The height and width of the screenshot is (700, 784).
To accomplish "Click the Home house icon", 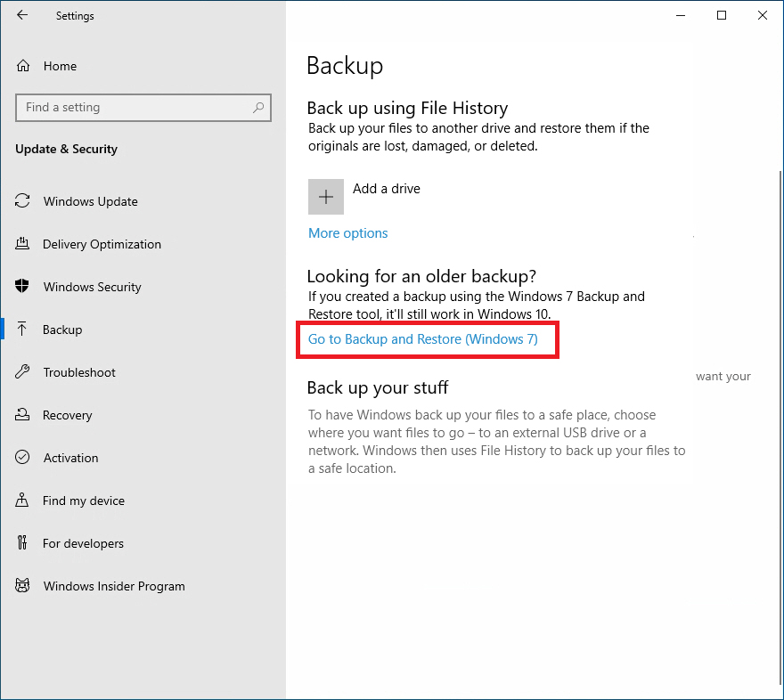I will pyautogui.click(x=23, y=65).
